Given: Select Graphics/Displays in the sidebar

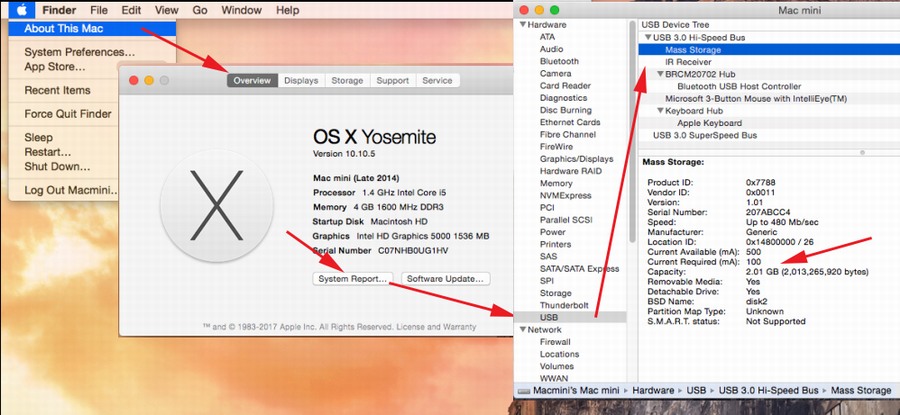Looking at the screenshot, I should click(x=576, y=159).
